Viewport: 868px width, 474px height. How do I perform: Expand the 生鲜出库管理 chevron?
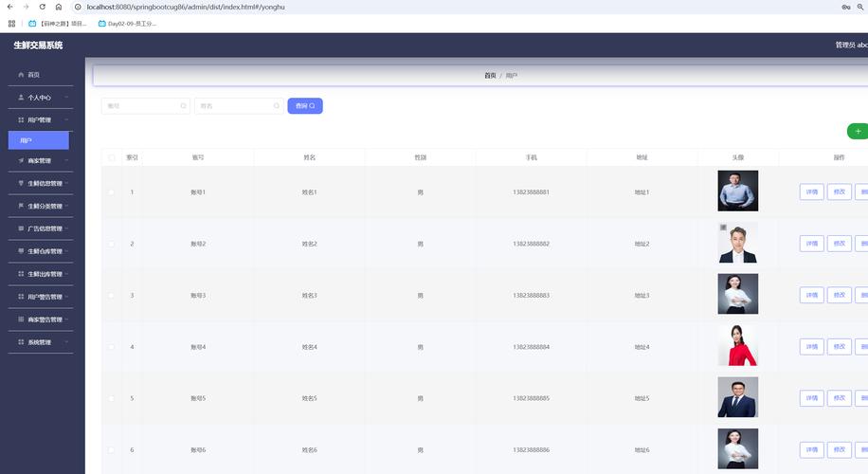[x=66, y=274]
